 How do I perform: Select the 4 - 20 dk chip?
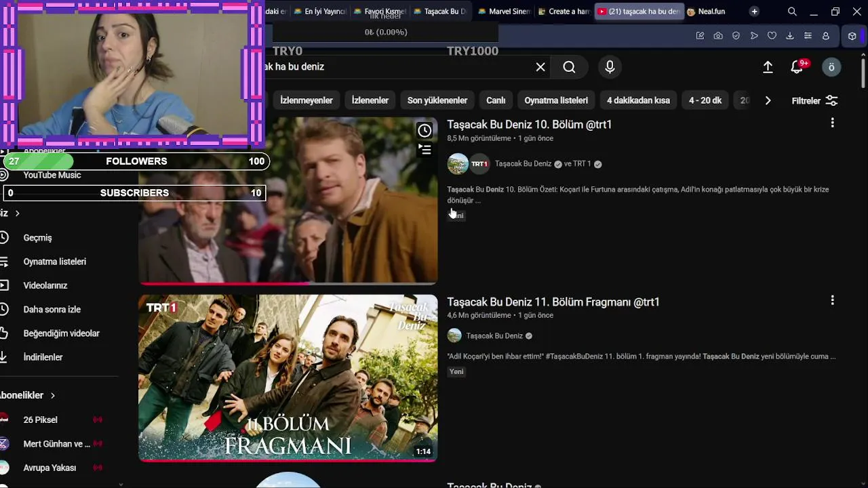[x=705, y=100]
